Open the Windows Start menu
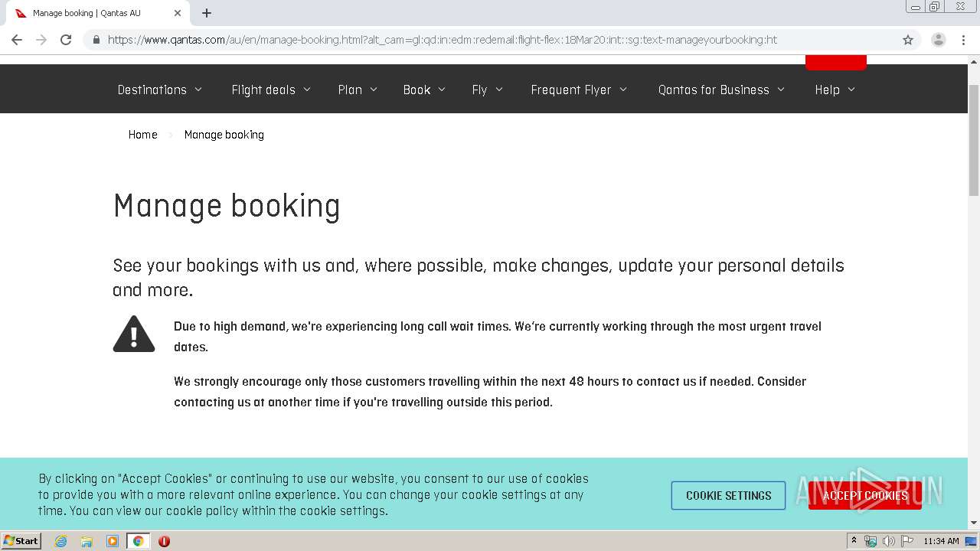 (21, 541)
